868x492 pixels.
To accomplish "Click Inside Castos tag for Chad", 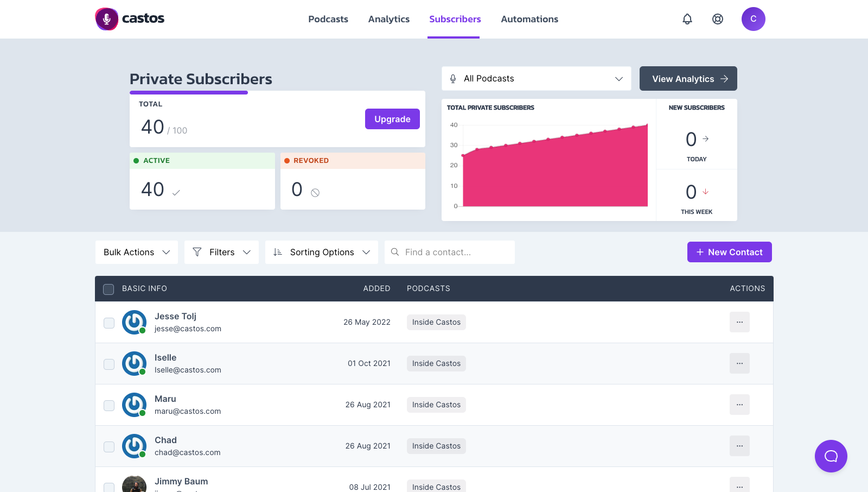I will click(436, 446).
